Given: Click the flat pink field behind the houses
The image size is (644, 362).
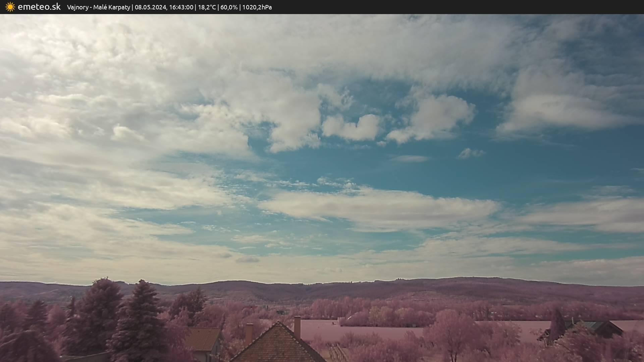Looking at the screenshot, I should click(369, 330).
